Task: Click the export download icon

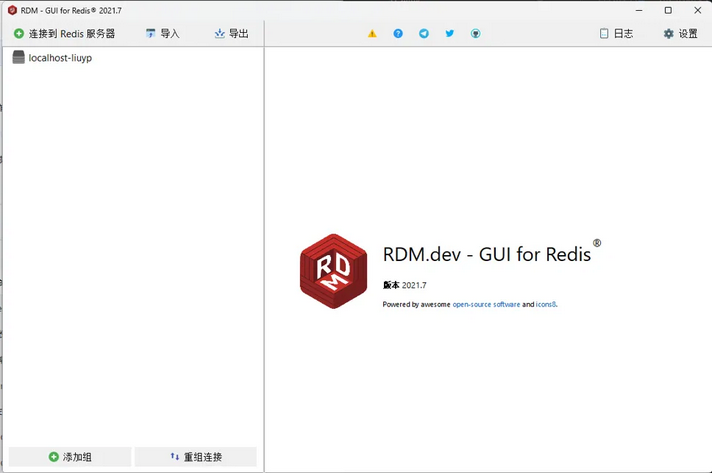Action: click(220, 33)
